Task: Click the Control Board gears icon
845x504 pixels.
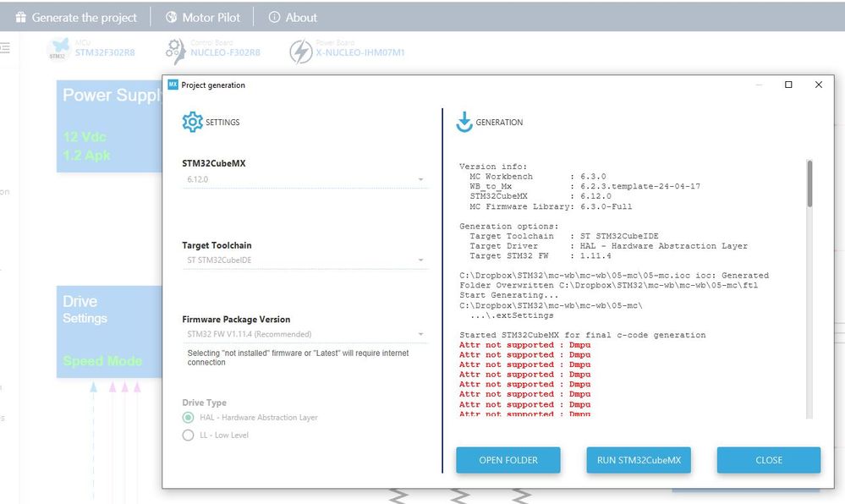Action: pos(176,52)
